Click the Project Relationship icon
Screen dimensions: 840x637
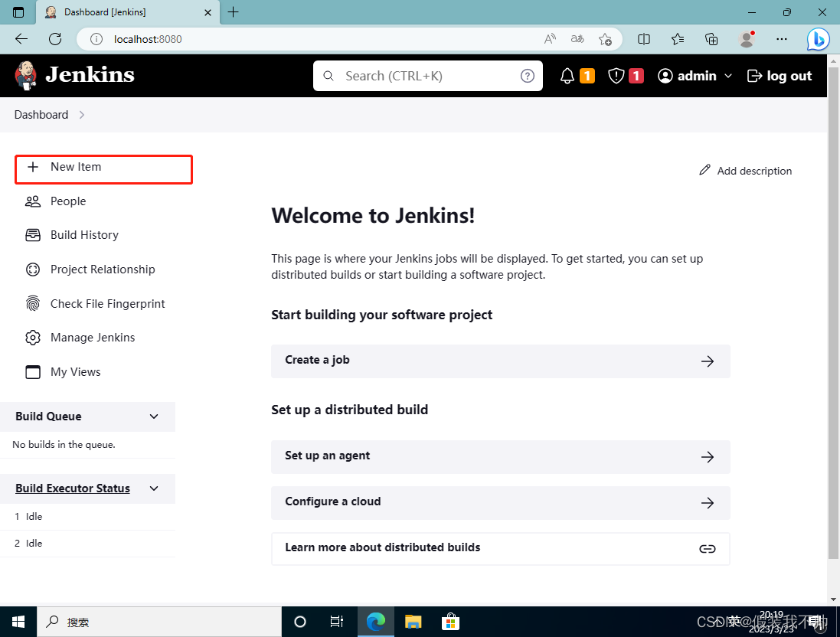33,269
